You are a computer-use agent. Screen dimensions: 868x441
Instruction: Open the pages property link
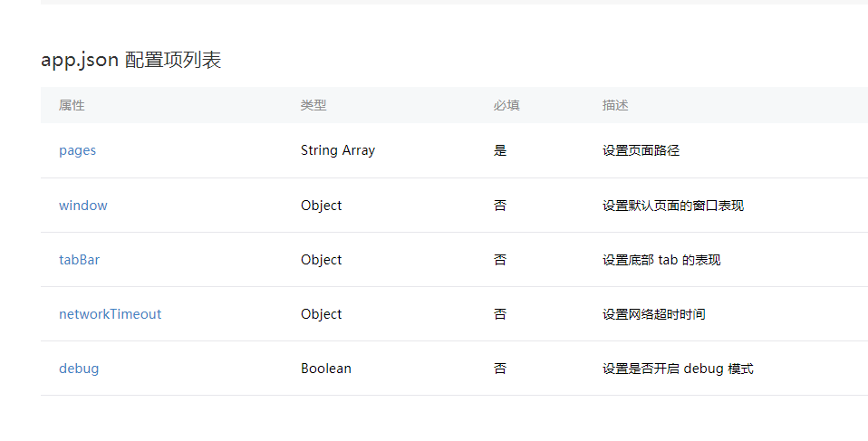click(x=78, y=150)
